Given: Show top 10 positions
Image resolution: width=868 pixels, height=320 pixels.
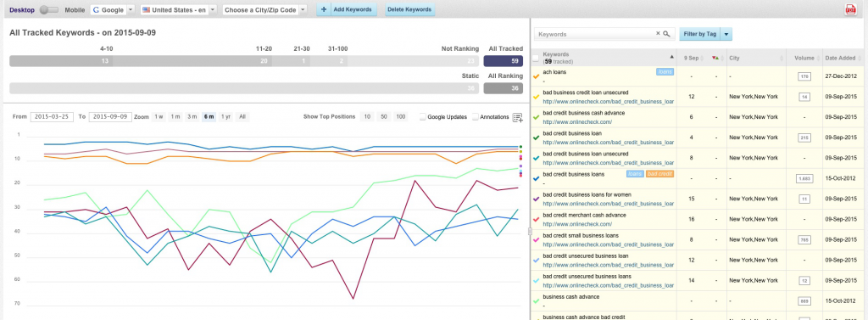Looking at the screenshot, I should point(367,116).
